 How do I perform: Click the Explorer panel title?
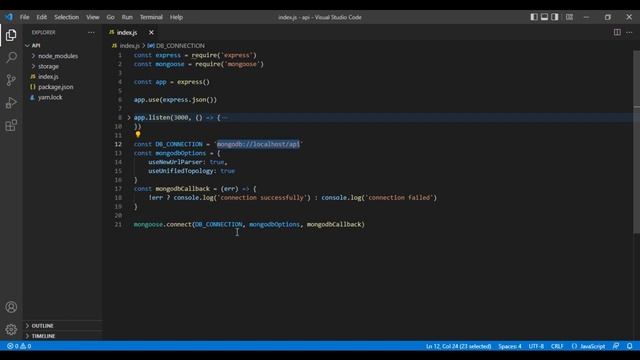point(44,32)
